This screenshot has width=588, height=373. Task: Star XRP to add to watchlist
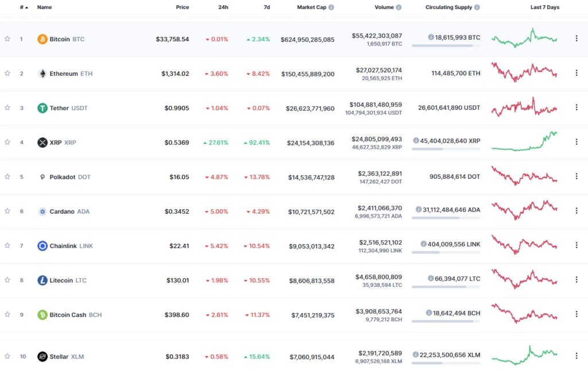coord(7,142)
